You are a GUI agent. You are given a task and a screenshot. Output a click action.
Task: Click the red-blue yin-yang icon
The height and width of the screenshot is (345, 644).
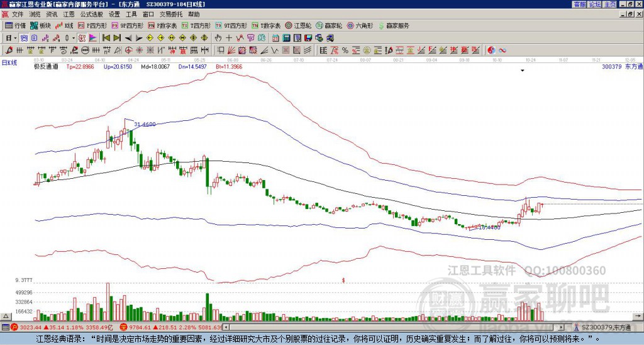pos(492,50)
